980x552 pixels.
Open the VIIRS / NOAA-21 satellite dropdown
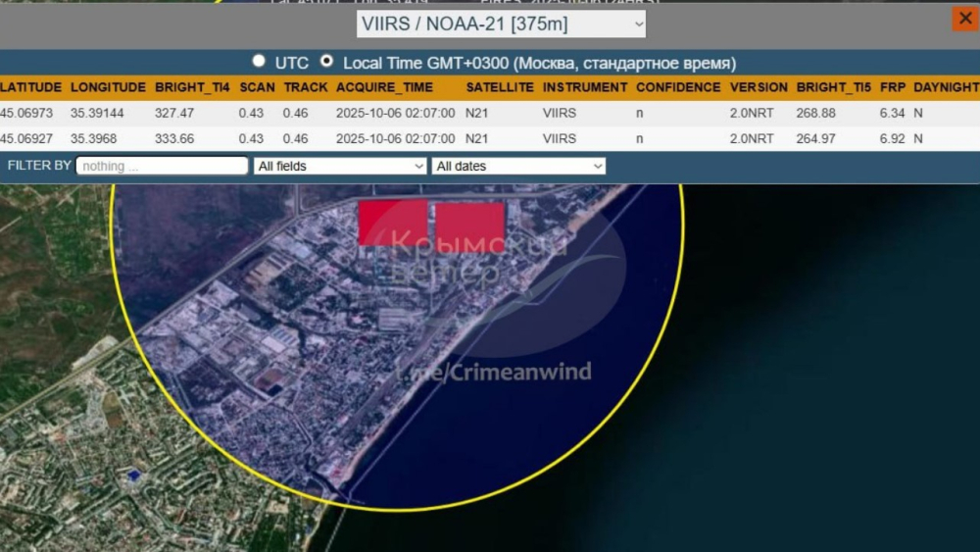(501, 25)
